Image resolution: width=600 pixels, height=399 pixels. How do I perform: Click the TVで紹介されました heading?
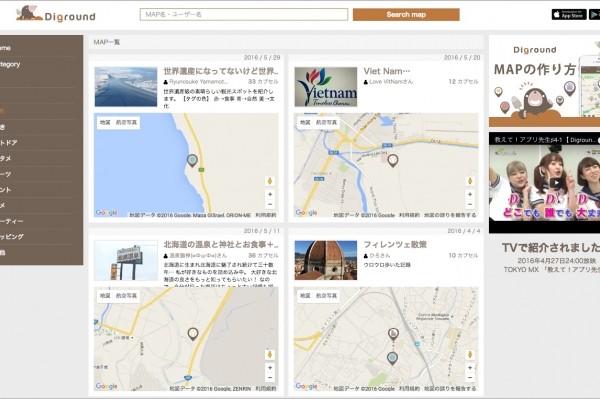551,248
